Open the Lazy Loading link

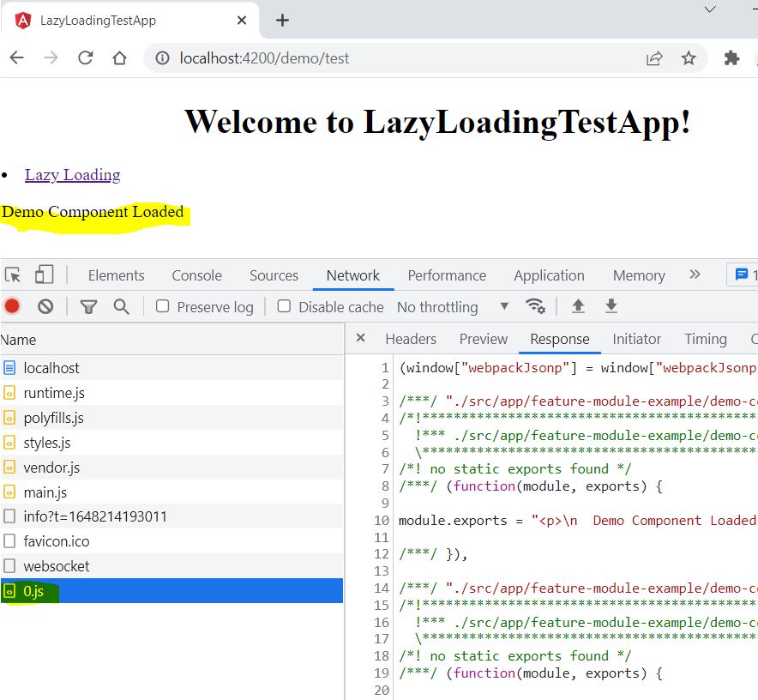click(72, 174)
